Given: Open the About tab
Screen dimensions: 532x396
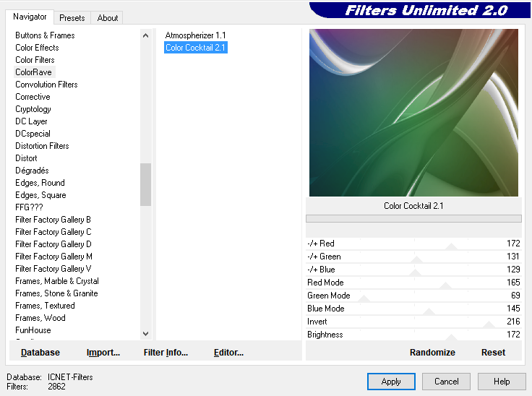Looking at the screenshot, I should 108,18.
